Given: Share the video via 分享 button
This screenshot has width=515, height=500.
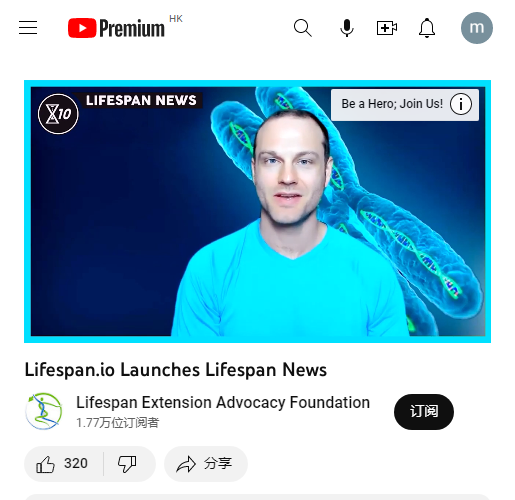Looking at the screenshot, I should pos(206,464).
